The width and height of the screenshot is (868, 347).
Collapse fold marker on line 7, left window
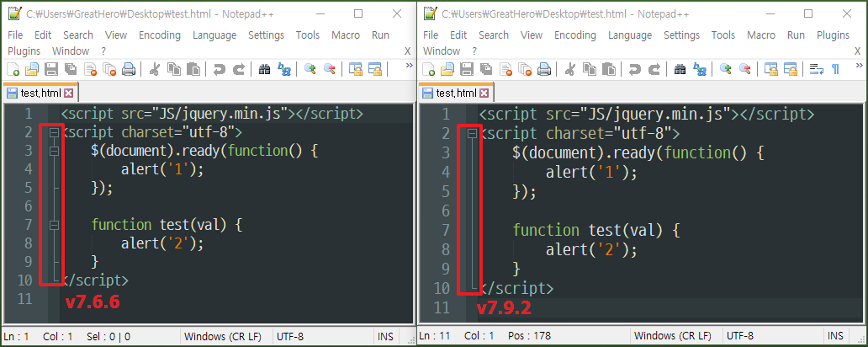click(x=54, y=225)
